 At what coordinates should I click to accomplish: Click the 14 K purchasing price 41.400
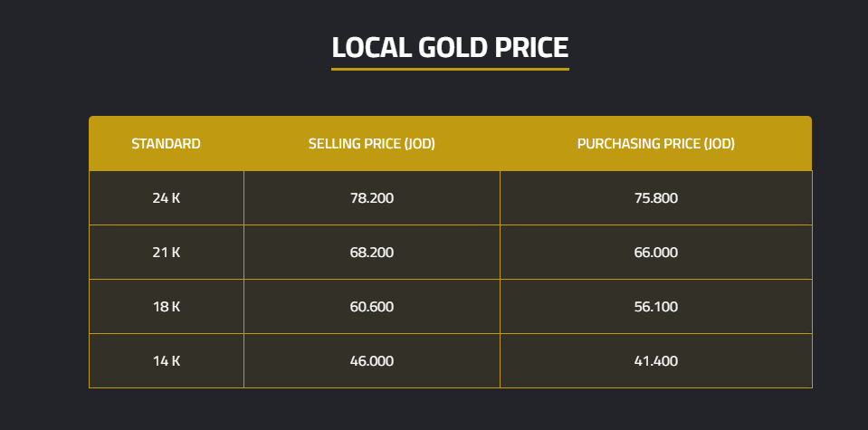coord(655,360)
